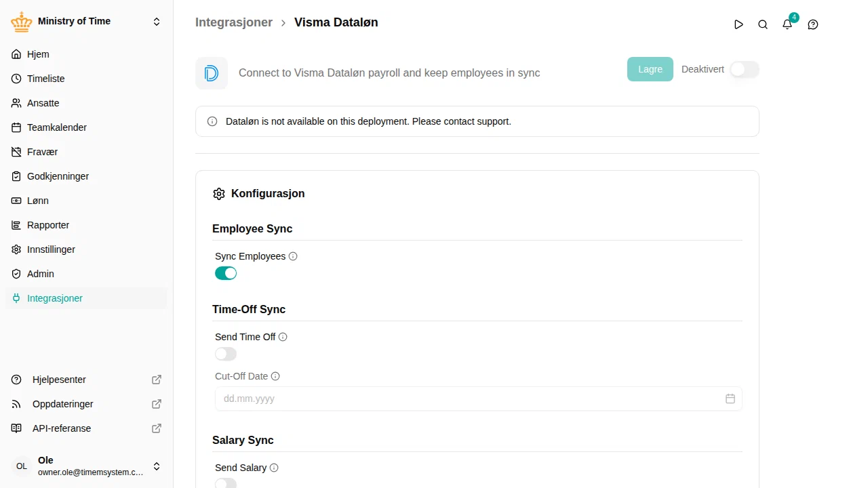
Task: Click the play icon in top bar
Action: [738, 24]
